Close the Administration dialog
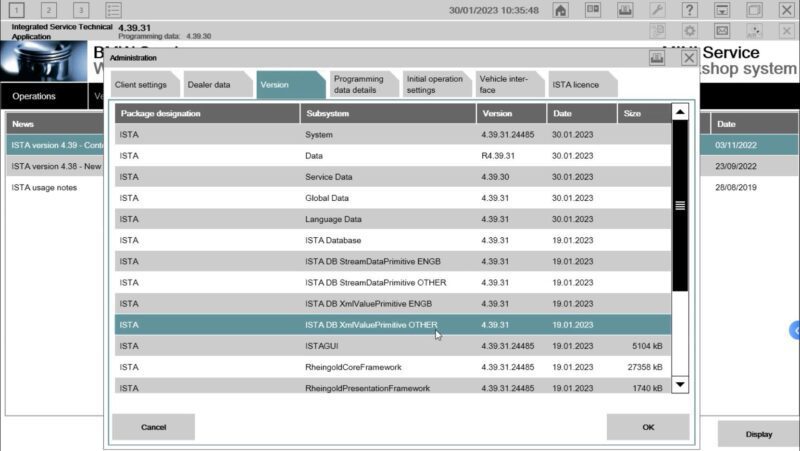This screenshot has width=800, height=451. [x=689, y=58]
